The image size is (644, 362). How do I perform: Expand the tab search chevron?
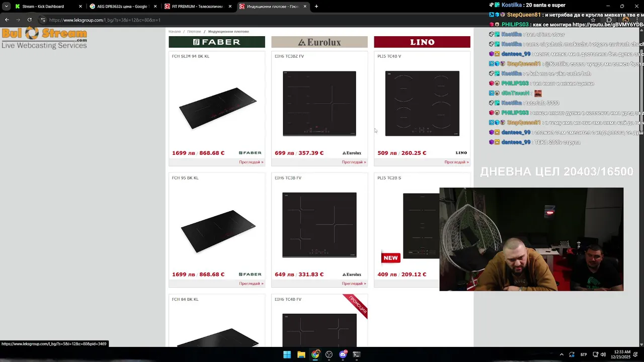(x=6, y=6)
